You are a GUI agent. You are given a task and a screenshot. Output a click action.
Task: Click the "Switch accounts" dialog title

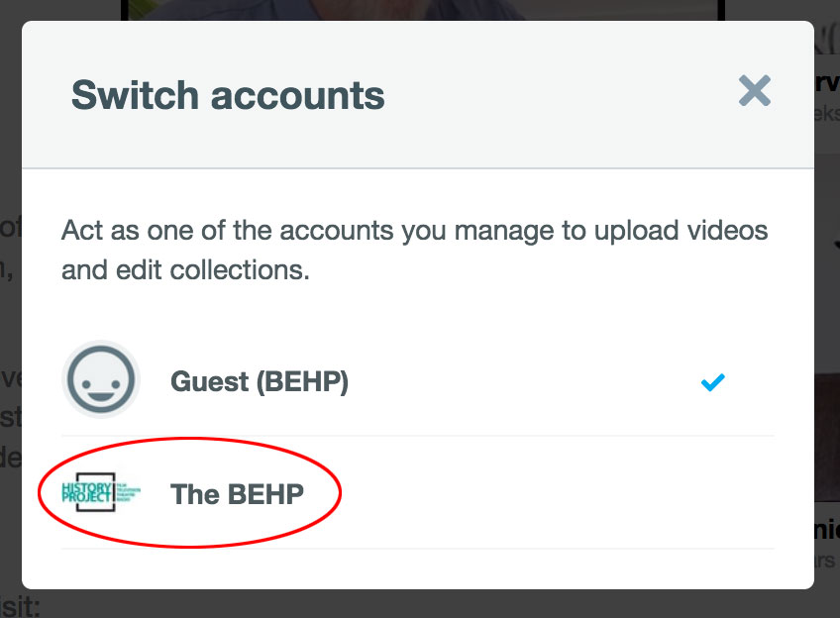tap(228, 96)
